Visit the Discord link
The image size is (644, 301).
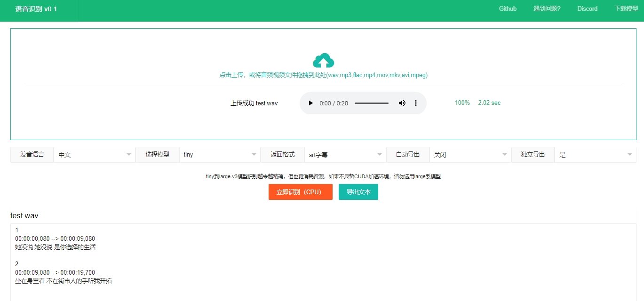(x=587, y=9)
